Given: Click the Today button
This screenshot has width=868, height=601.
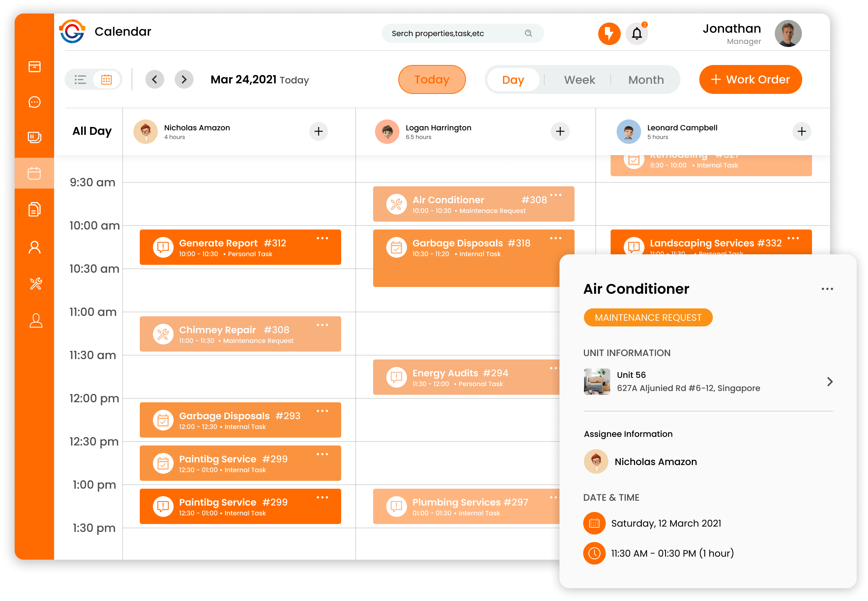Looking at the screenshot, I should click(431, 80).
